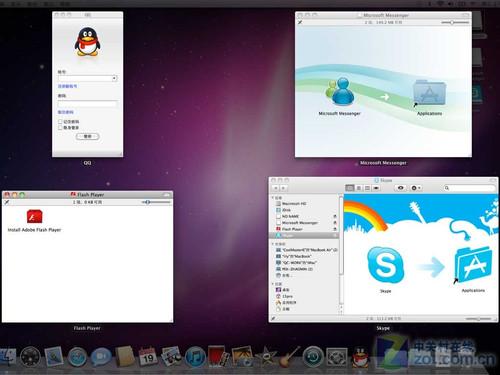Open iMovie star icon in Dock

click(266, 357)
